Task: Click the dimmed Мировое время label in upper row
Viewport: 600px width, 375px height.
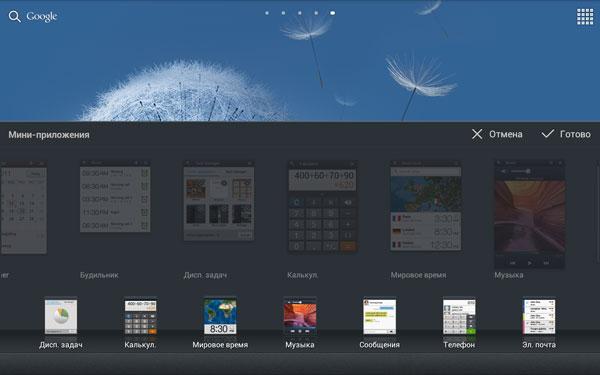Action: click(418, 275)
